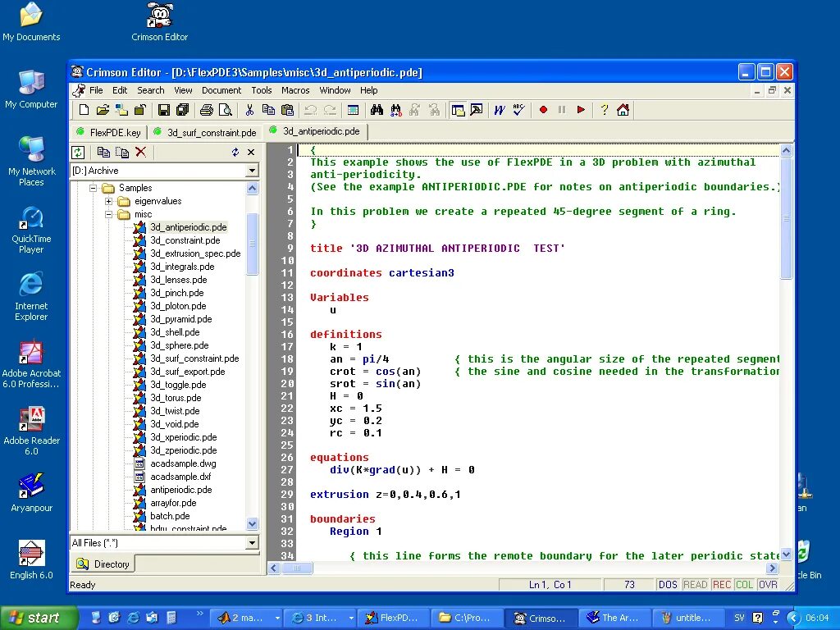Open the Tools menu
Screen dimensions: 840x630
coord(262,90)
